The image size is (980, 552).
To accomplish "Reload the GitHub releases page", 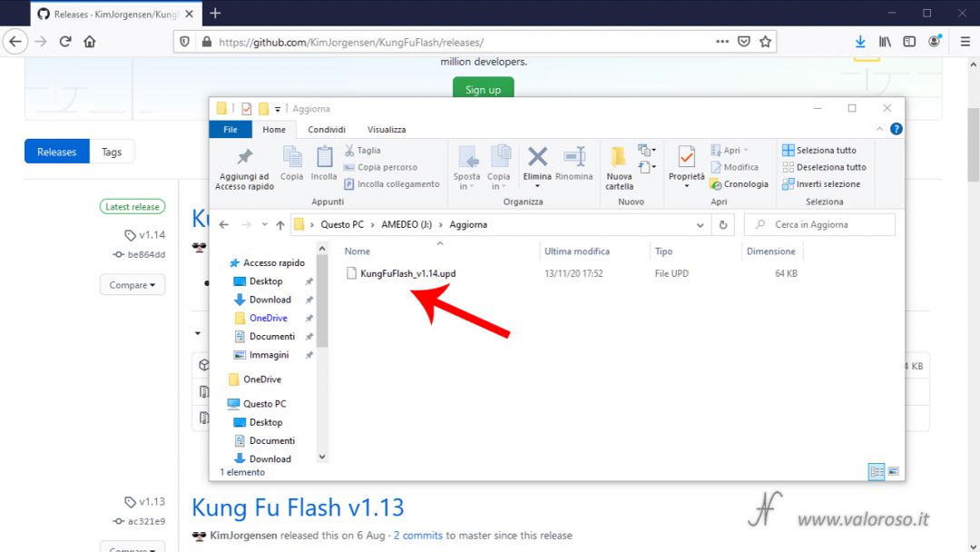I will 65,42.
